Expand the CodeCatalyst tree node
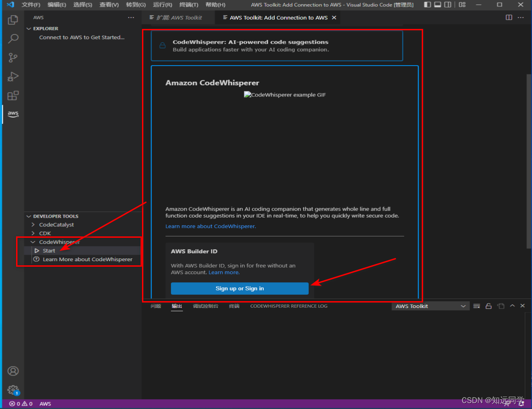Image resolution: width=532 pixels, height=409 pixels. point(33,224)
